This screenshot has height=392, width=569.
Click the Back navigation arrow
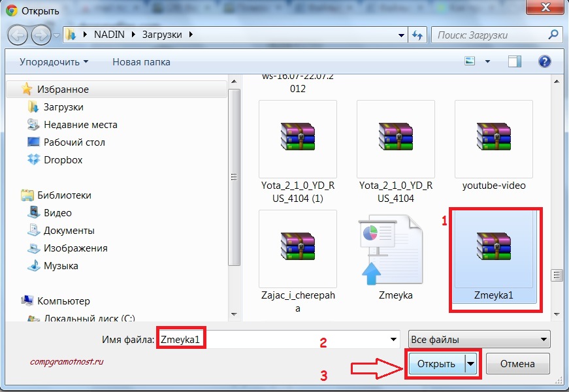click(x=18, y=35)
